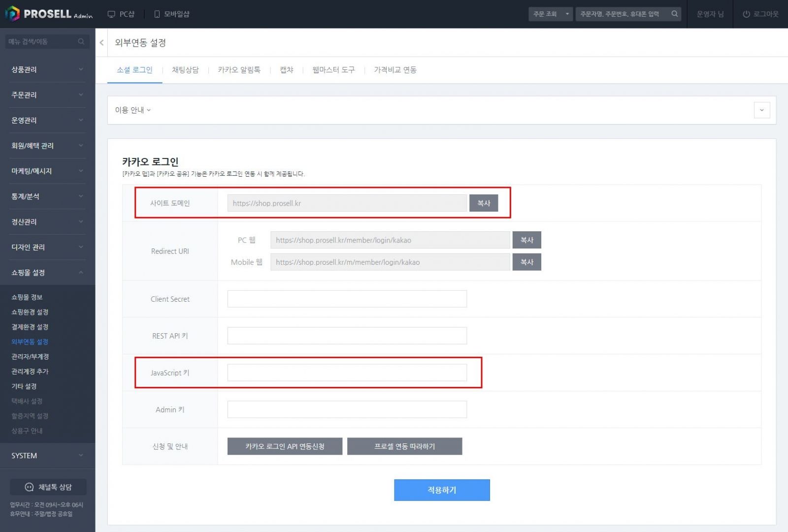Image resolution: width=788 pixels, height=532 pixels.
Task: Switch to the 가격비교 연동 tab
Action: pyautogui.click(x=395, y=70)
